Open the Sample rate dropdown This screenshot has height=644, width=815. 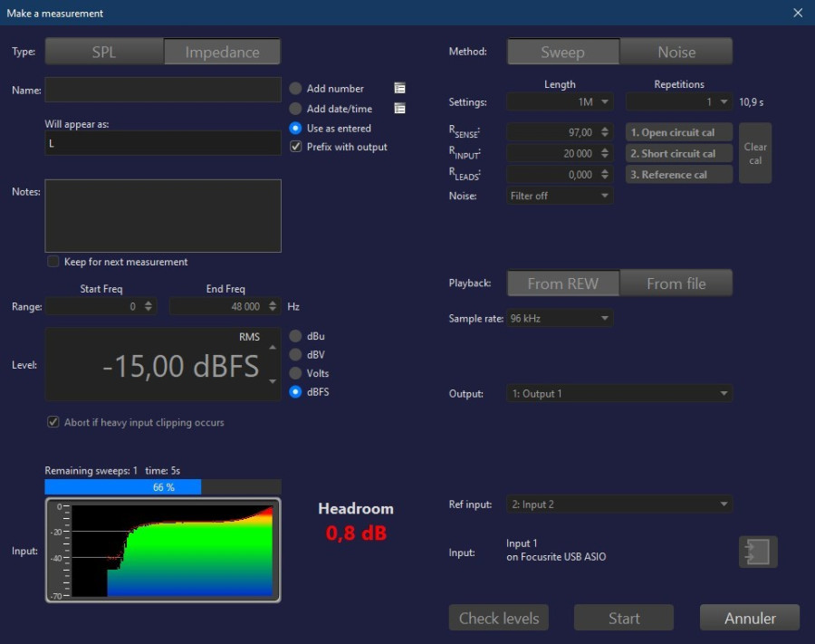pyautogui.click(x=560, y=318)
